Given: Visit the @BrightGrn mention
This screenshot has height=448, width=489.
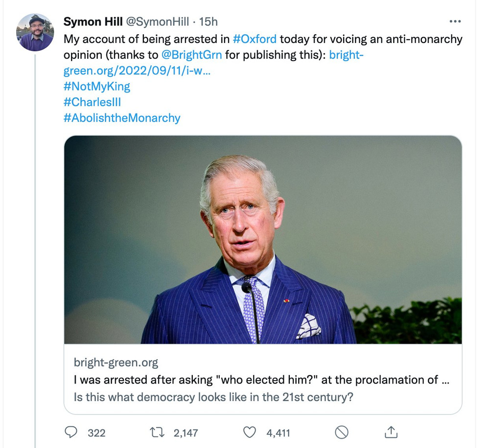Looking at the screenshot, I should [191, 55].
